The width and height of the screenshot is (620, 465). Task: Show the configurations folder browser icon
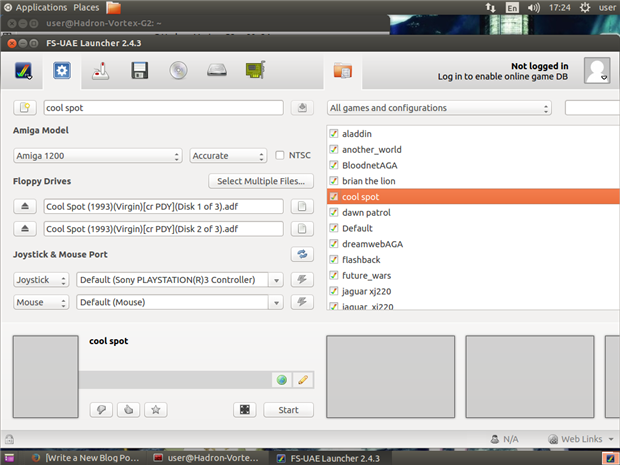tap(342, 71)
